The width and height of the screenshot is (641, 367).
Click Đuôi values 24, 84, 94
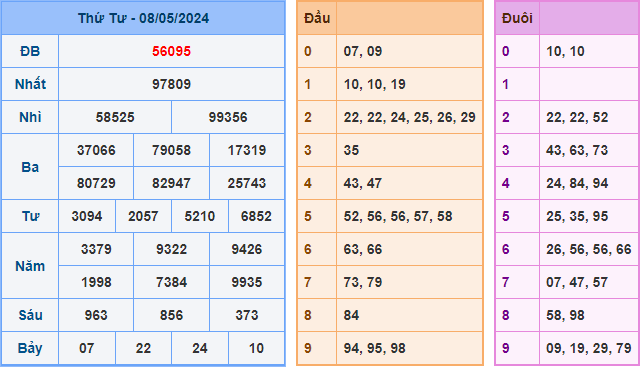(x=577, y=183)
